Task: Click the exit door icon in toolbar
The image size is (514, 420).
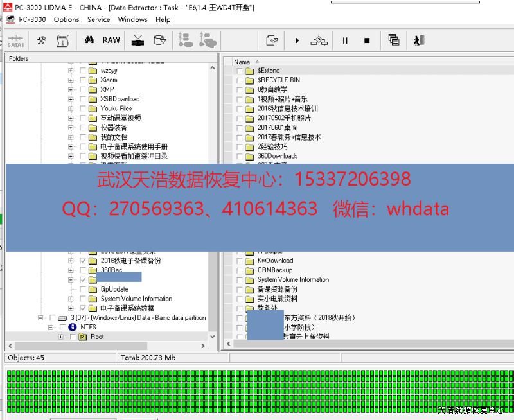Action: point(420,40)
